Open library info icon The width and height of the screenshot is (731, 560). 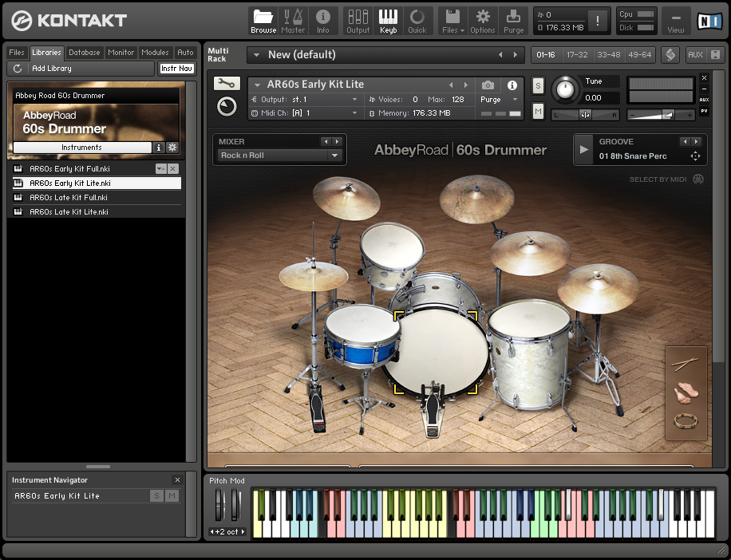click(159, 148)
